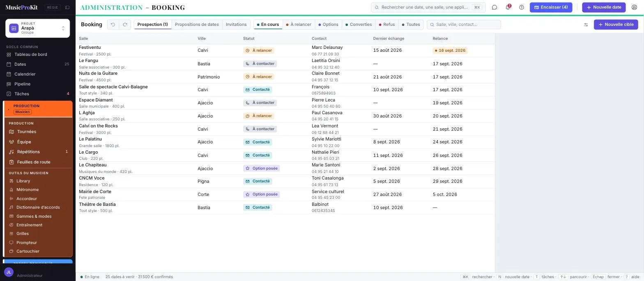Viewport: 644px width, 281px height.
Task: Click À contacter status for Le Fangu
Action: (260, 64)
